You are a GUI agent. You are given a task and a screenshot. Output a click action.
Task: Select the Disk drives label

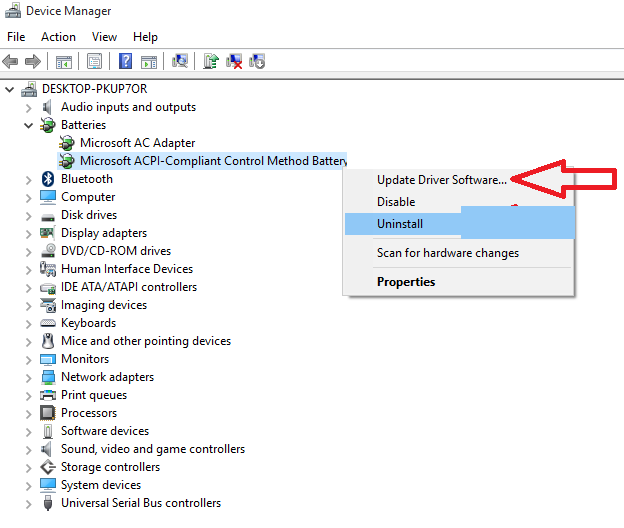tap(89, 215)
